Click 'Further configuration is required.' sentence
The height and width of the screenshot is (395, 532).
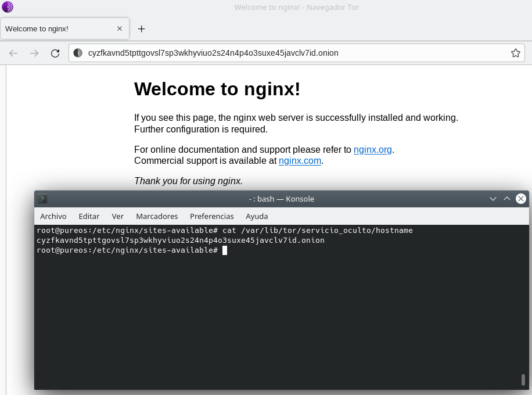coord(201,130)
